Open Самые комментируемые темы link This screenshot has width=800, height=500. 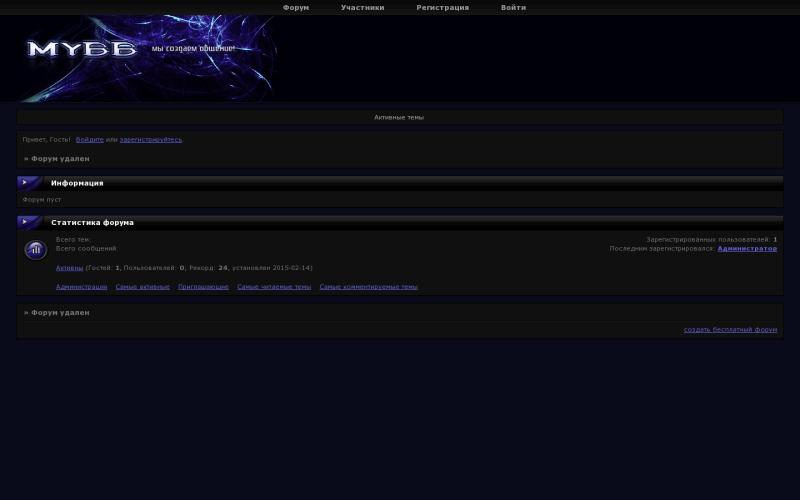368,287
